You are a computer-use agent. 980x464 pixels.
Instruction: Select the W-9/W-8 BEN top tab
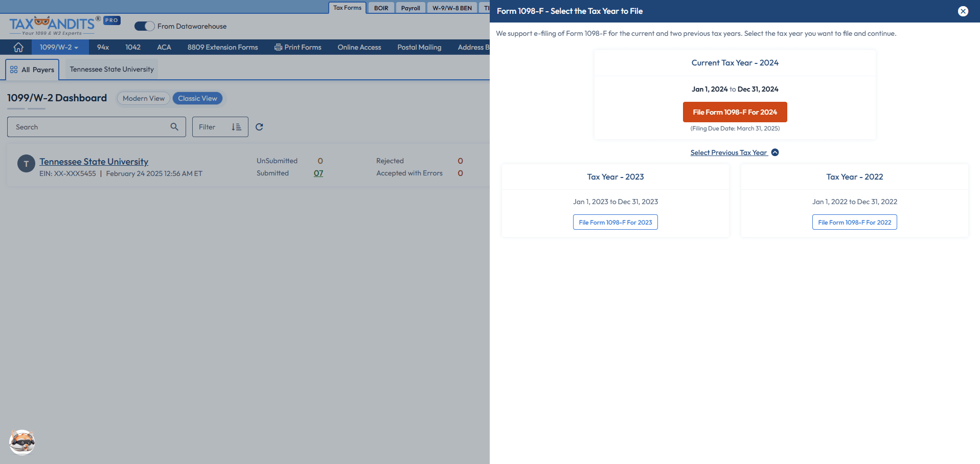coord(452,8)
